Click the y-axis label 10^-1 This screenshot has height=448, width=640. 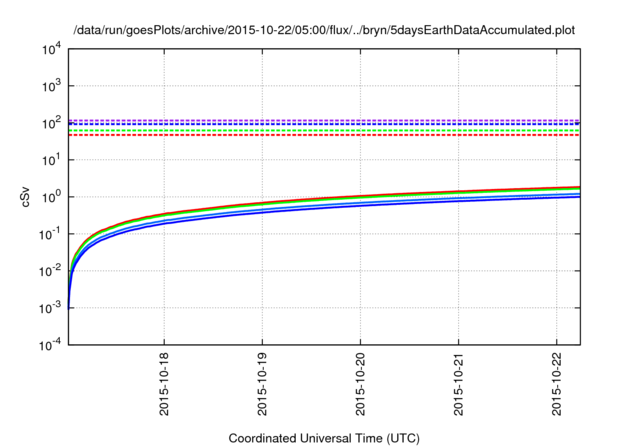point(50,234)
